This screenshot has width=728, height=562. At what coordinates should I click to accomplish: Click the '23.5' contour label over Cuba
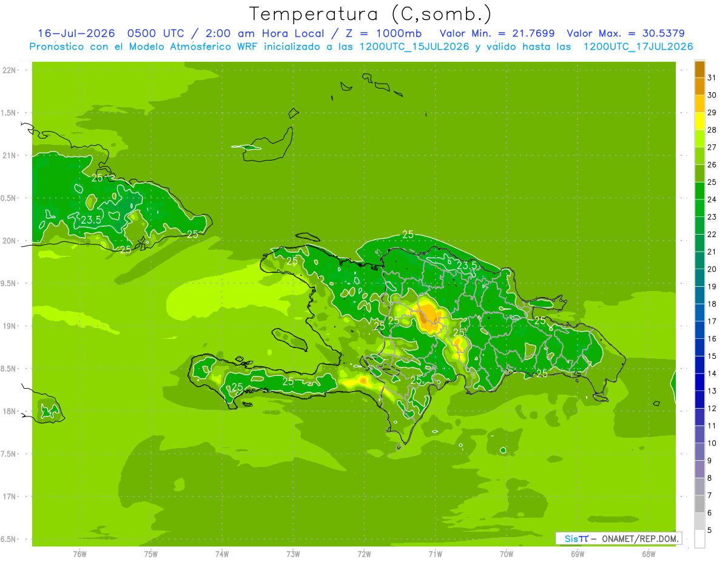(x=91, y=220)
